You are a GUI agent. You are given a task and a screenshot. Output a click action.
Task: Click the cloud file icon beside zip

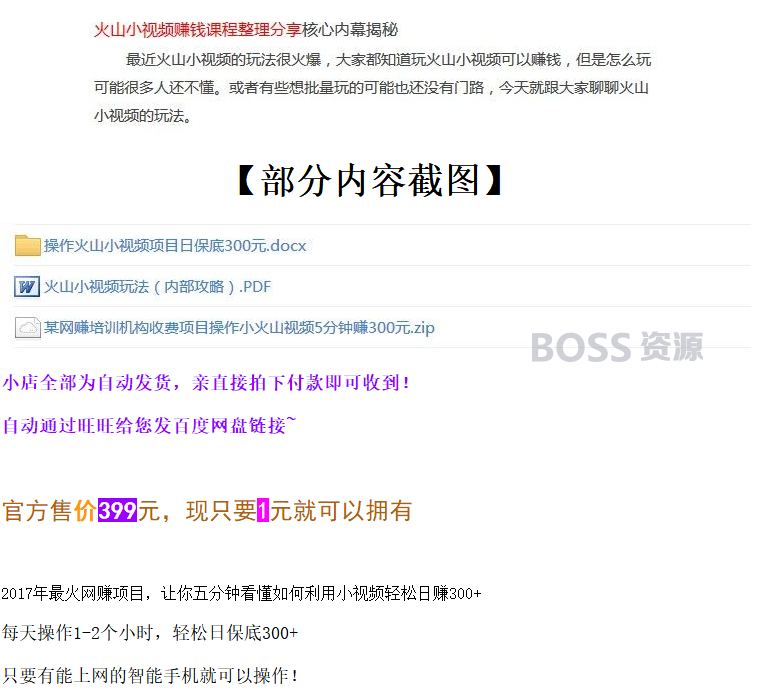click(28, 327)
